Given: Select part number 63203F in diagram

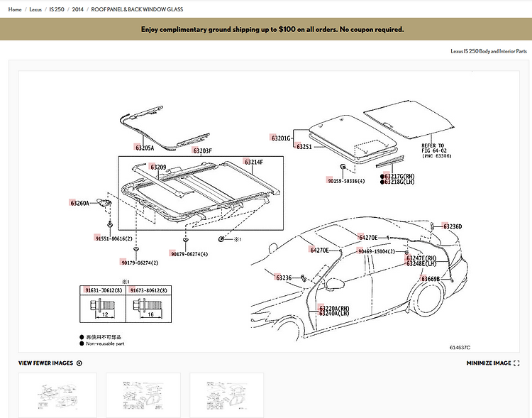Looking at the screenshot, I should (x=202, y=150).
